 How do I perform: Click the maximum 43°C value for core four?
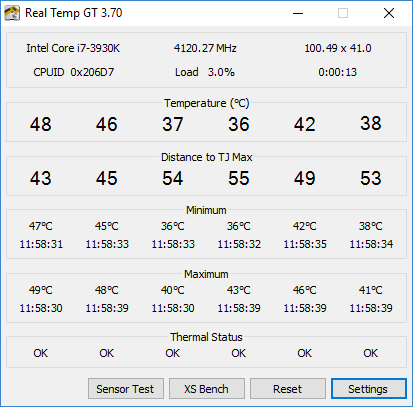(x=239, y=290)
